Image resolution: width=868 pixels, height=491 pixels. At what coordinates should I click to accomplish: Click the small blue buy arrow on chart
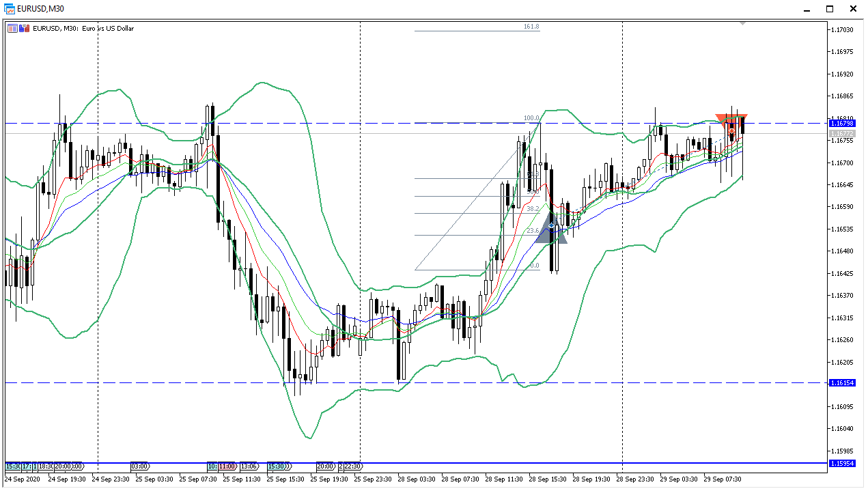pos(551,225)
